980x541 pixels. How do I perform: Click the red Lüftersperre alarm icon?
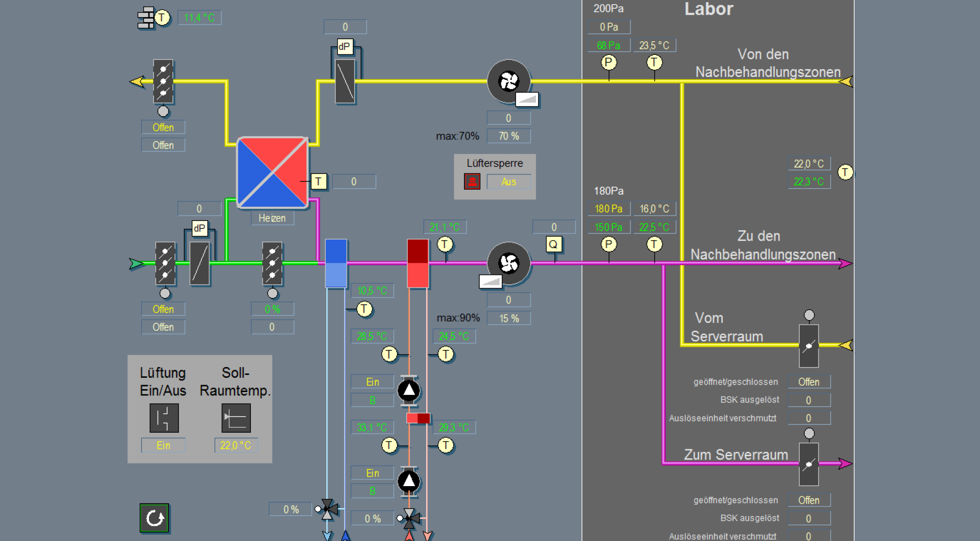tap(472, 181)
